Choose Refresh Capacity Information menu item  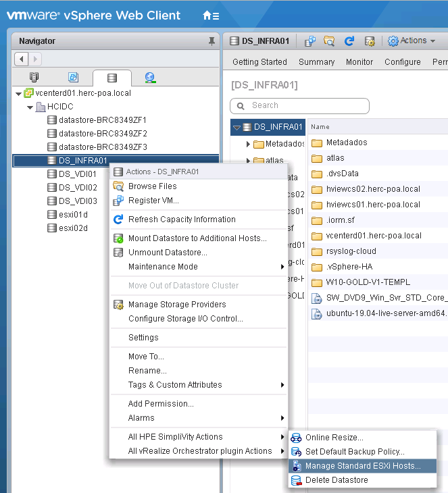(199, 219)
